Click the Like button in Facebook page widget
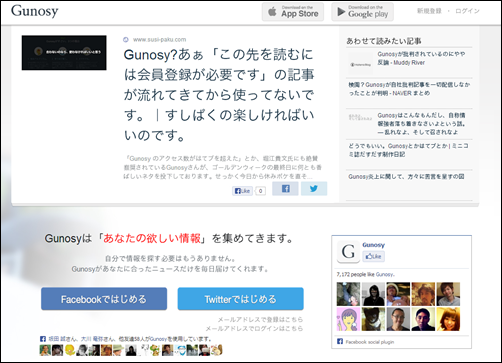This screenshot has height=363, width=502. click(x=373, y=256)
